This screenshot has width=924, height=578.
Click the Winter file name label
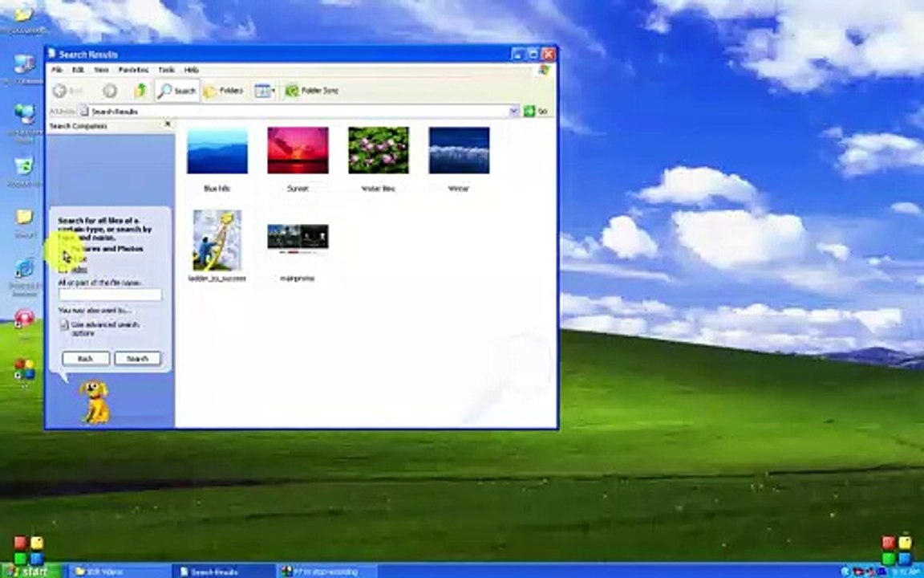pos(459,189)
